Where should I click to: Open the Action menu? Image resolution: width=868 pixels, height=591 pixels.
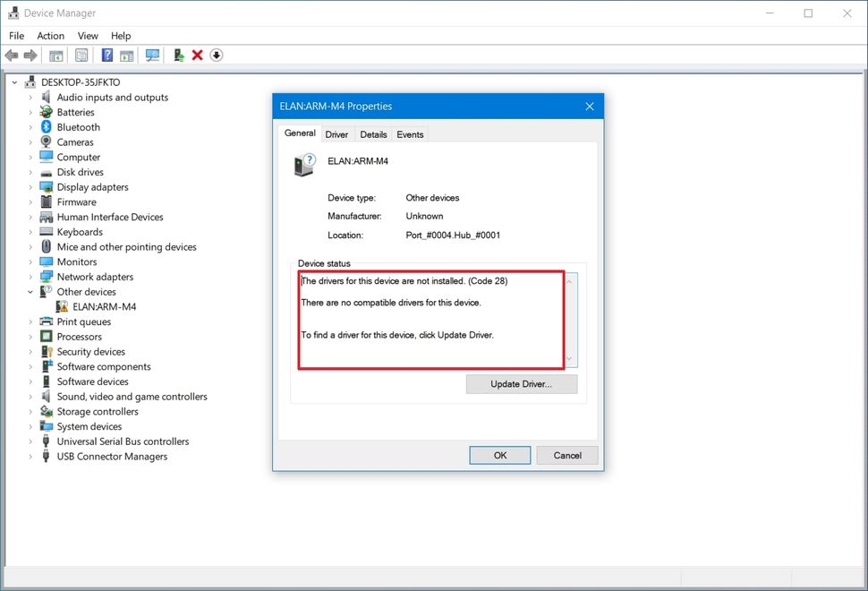[50, 36]
